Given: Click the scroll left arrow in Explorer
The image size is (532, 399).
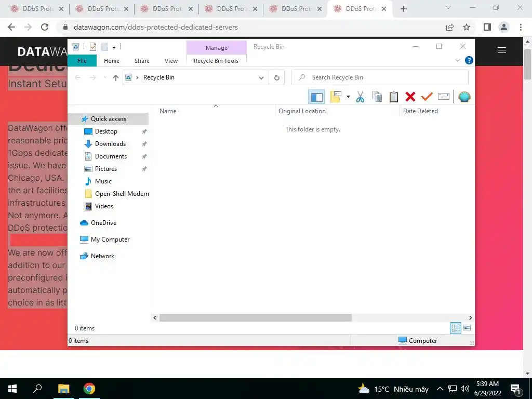Looking at the screenshot, I should tap(155, 317).
